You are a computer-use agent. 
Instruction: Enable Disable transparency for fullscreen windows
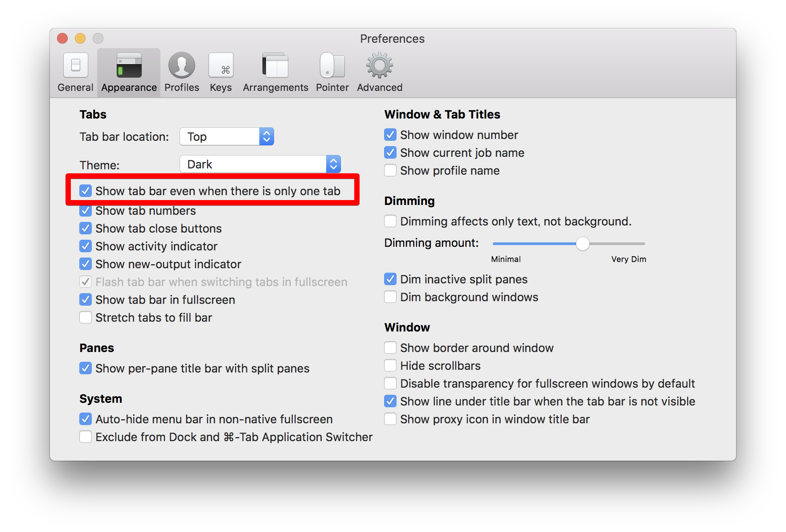tap(390, 383)
